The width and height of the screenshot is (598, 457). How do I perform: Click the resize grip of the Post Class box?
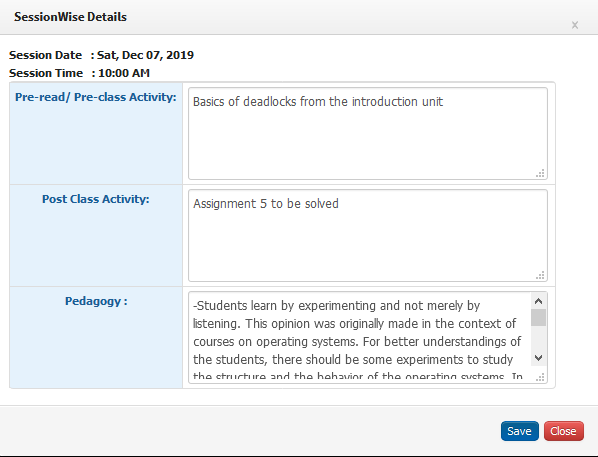540,275
